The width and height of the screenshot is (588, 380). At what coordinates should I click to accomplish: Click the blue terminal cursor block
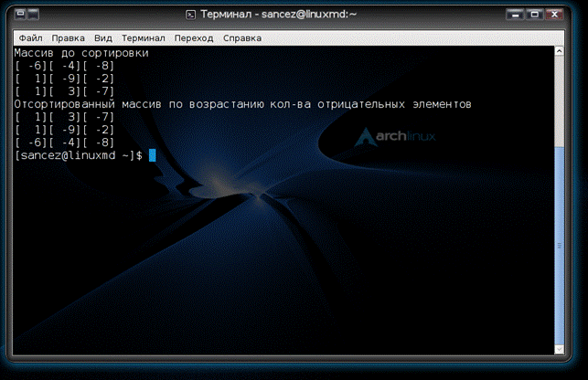point(152,155)
